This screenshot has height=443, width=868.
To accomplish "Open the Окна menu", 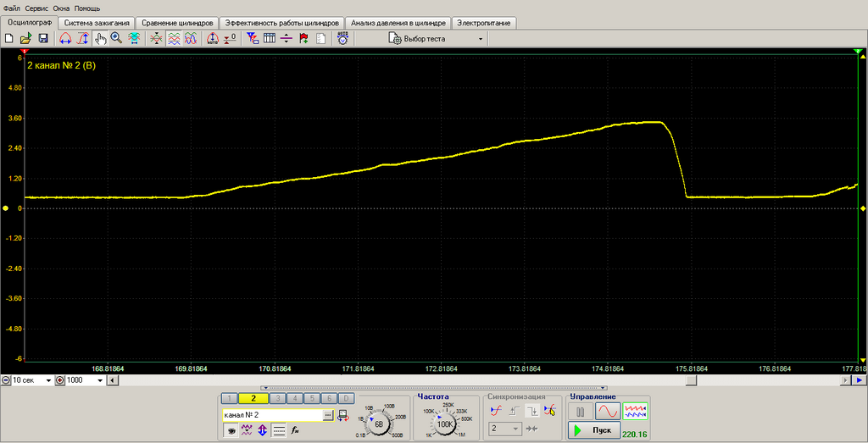I will pos(61,9).
